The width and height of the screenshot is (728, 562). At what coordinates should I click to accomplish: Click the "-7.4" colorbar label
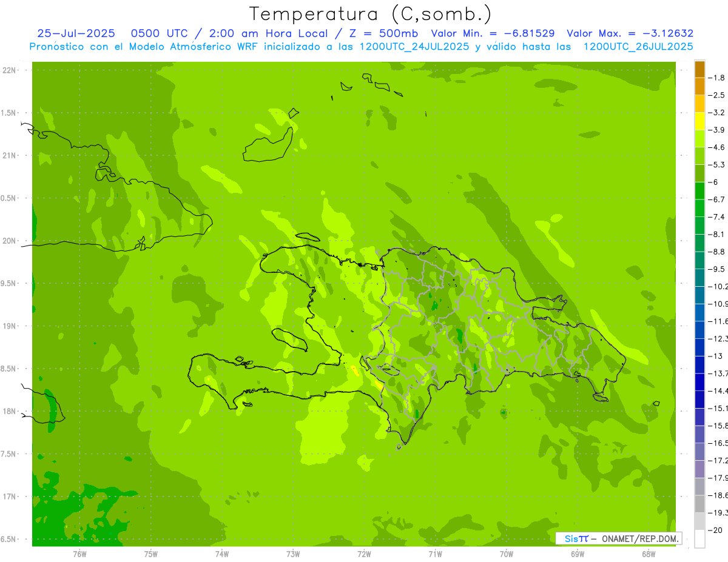718,216
